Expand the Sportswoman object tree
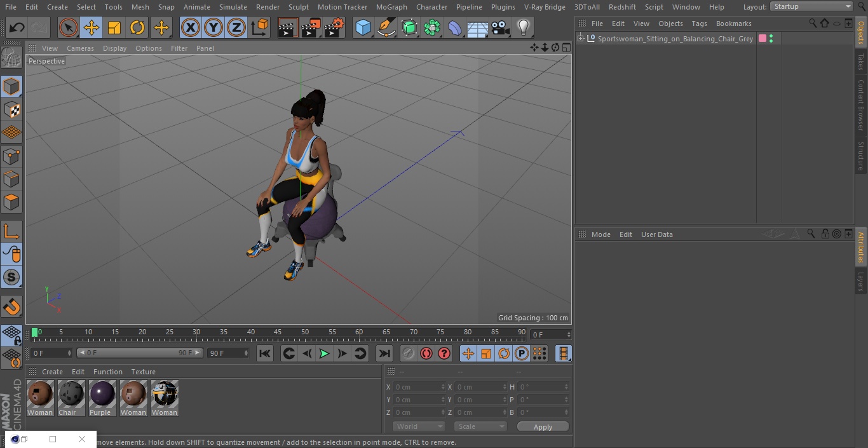Viewport: 868px width, 448px height. coord(580,39)
